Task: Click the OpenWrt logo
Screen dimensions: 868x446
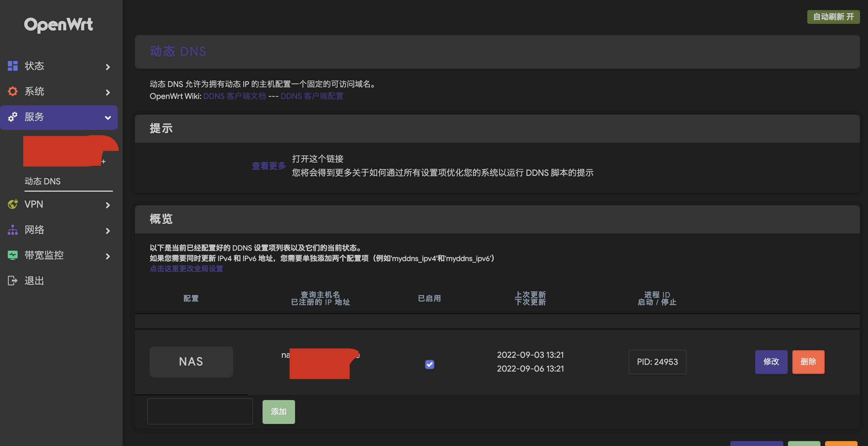Action: (x=58, y=25)
